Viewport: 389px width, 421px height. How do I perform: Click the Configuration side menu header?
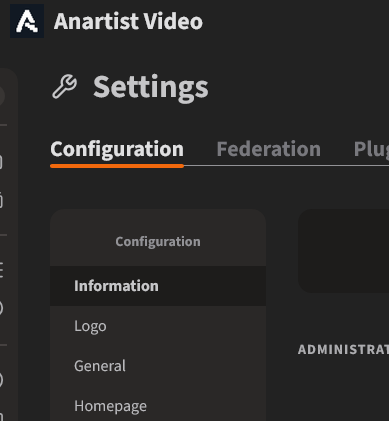pos(158,241)
